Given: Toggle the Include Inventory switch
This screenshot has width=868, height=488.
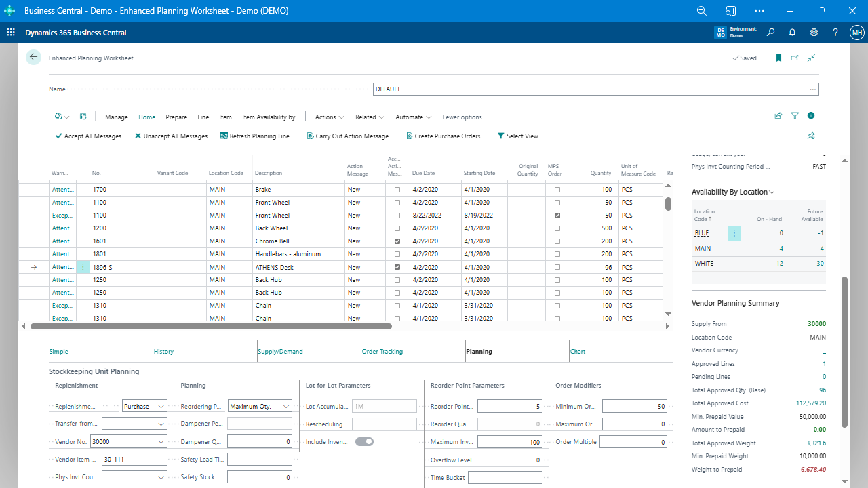Looking at the screenshot, I should point(364,441).
